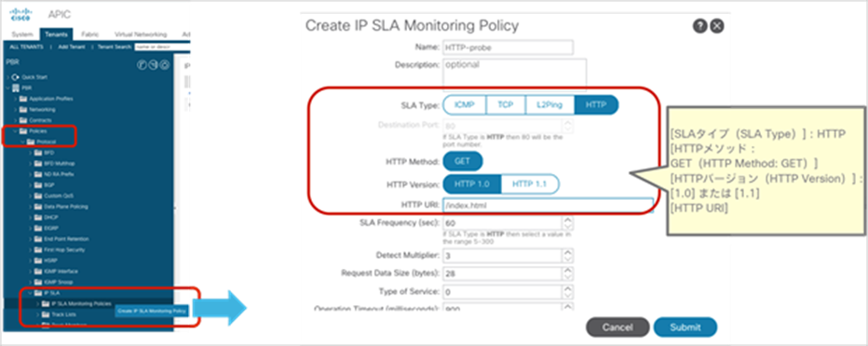Focus the Name field containing HTTP-probe
This screenshot has height=346, width=868.
[x=508, y=47]
